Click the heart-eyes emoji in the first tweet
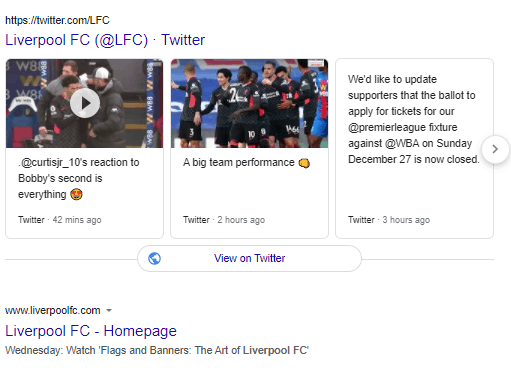This screenshot has height=368, width=511. [x=76, y=194]
